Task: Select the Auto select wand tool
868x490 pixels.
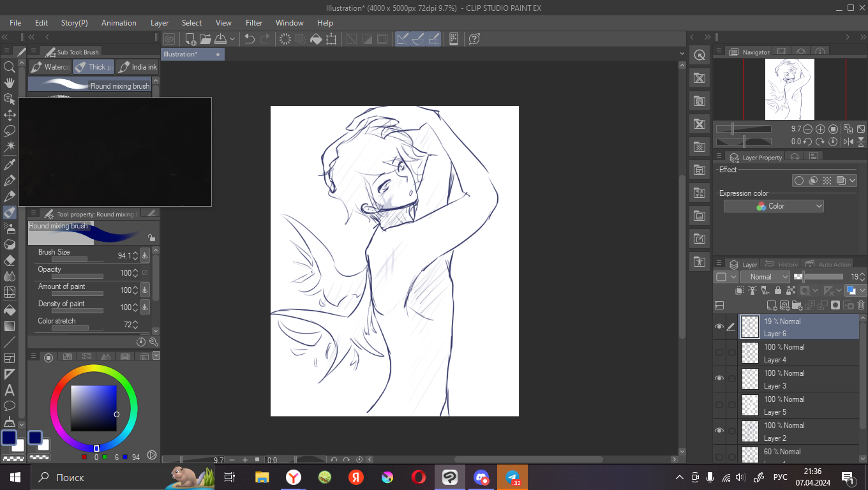Action: [10, 147]
